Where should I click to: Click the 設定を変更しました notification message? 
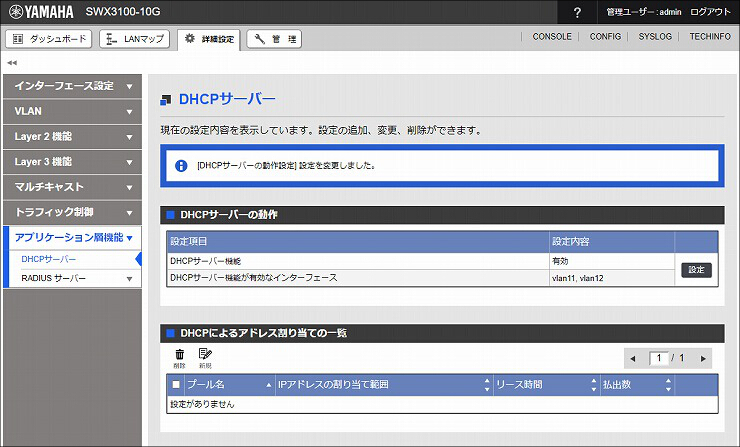(x=286, y=166)
